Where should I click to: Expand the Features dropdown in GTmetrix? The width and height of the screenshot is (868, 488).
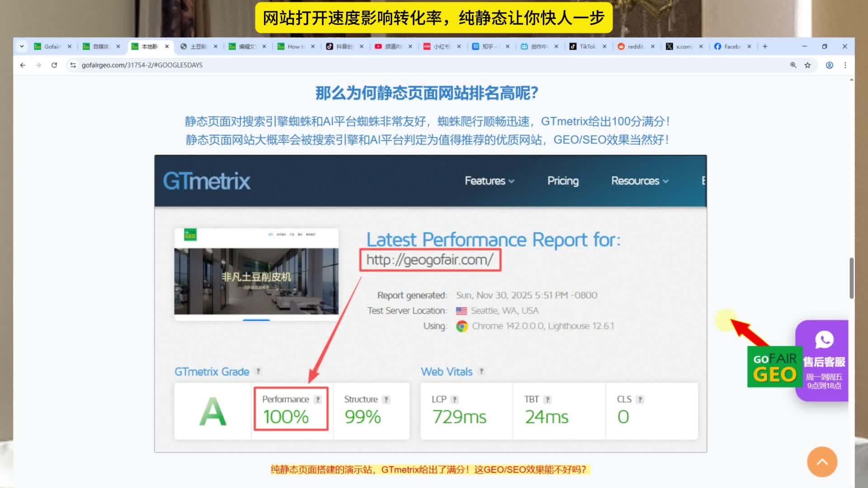point(489,181)
